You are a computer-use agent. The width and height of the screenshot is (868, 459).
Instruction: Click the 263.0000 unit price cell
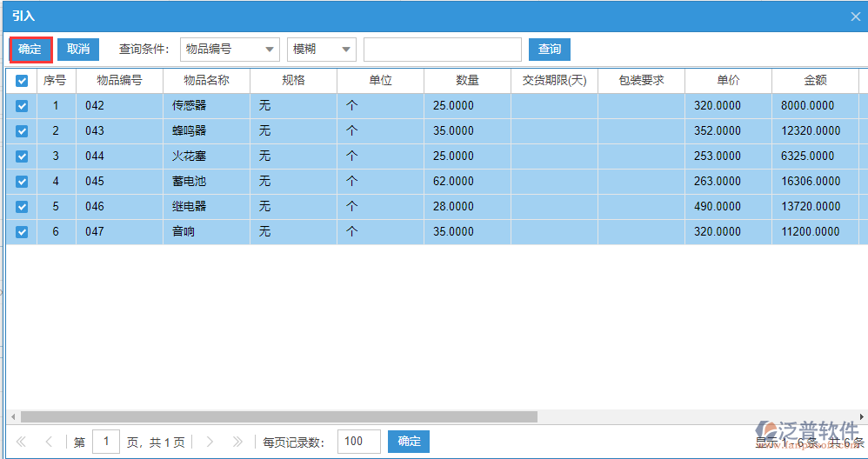click(728, 182)
